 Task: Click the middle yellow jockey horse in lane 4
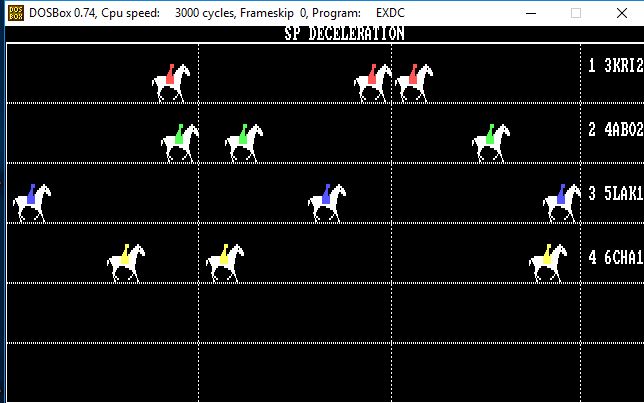coord(225,263)
